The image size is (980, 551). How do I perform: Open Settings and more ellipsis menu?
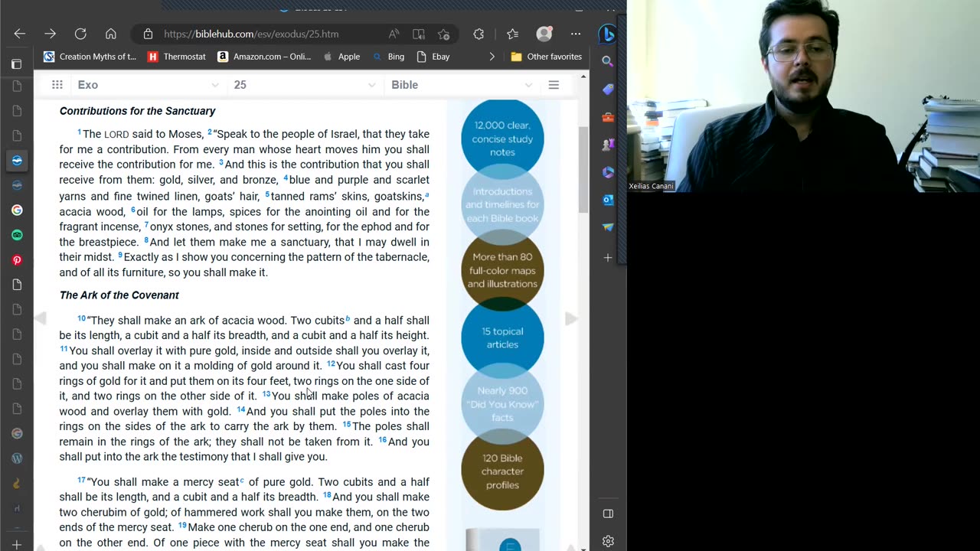575,34
